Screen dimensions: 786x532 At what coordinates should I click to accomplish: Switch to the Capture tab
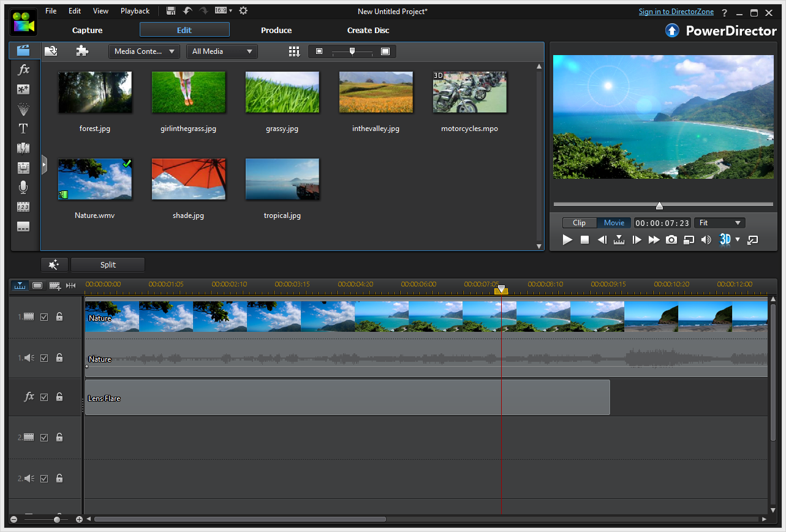point(88,30)
